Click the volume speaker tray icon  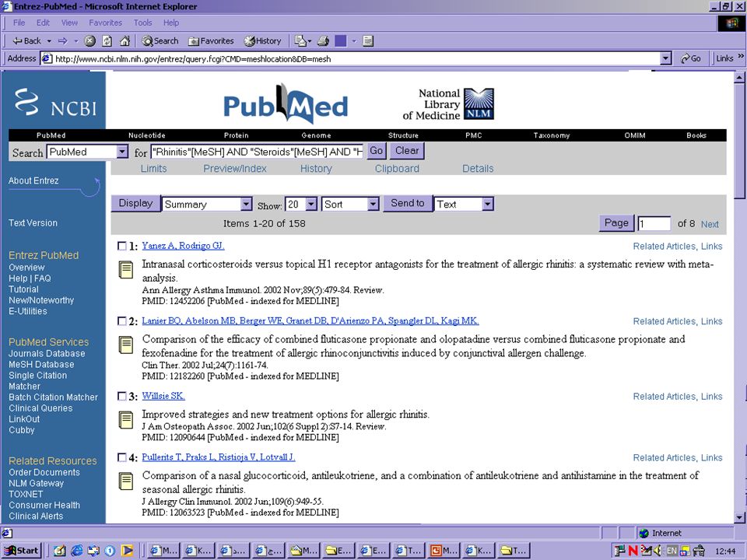tap(658, 551)
